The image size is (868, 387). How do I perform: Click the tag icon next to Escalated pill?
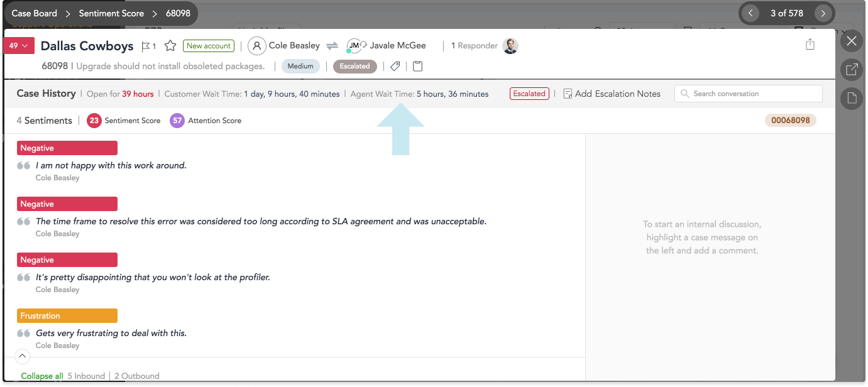tap(395, 66)
